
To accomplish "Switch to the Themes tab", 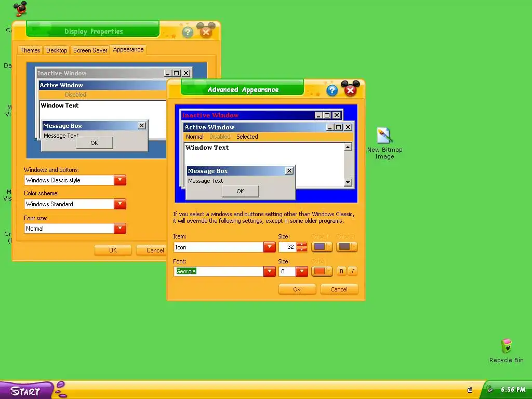I will pyautogui.click(x=30, y=50).
